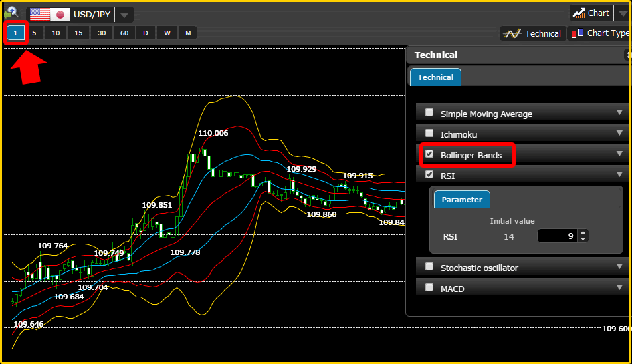Increase the RSI period with up stepper
632x364 pixels.
(583, 232)
